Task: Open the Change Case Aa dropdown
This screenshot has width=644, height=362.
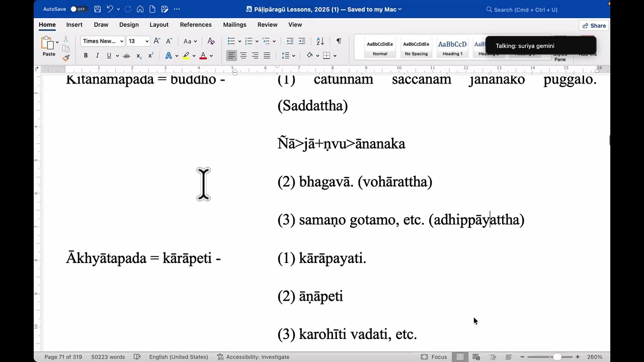Action: (x=190, y=41)
